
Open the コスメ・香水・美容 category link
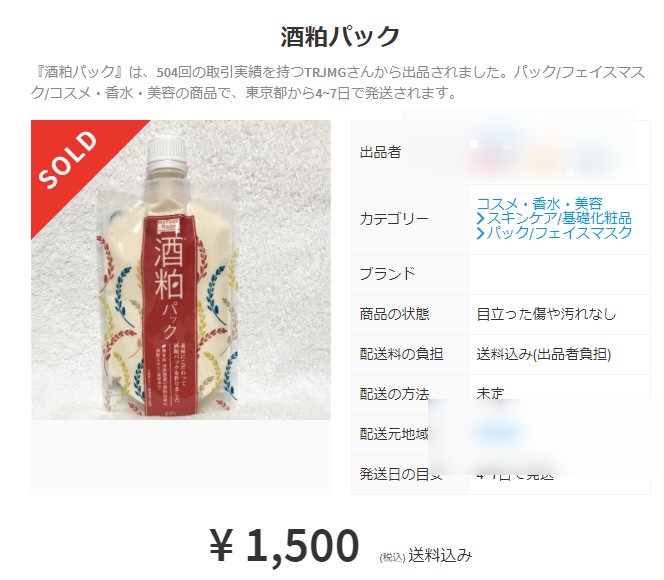pyautogui.click(x=539, y=204)
